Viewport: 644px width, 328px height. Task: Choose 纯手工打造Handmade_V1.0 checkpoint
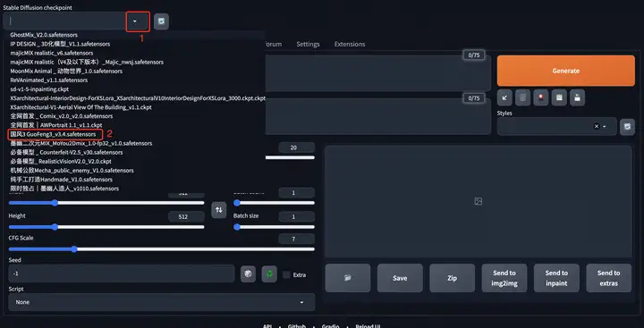point(61,180)
